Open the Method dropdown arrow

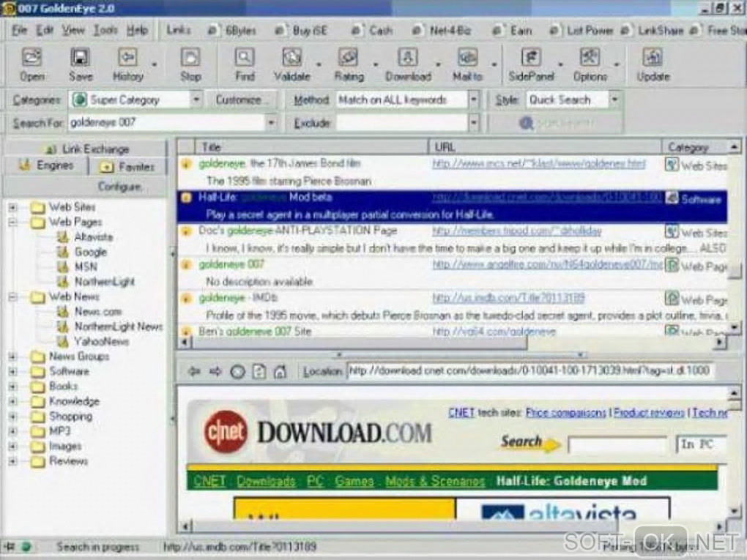tap(474, 100)
